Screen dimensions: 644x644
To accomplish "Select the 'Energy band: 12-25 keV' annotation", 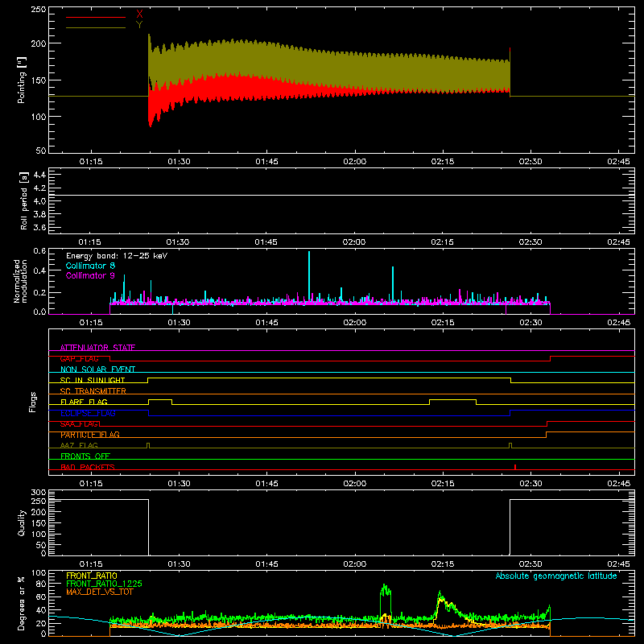I will [117, 256].
